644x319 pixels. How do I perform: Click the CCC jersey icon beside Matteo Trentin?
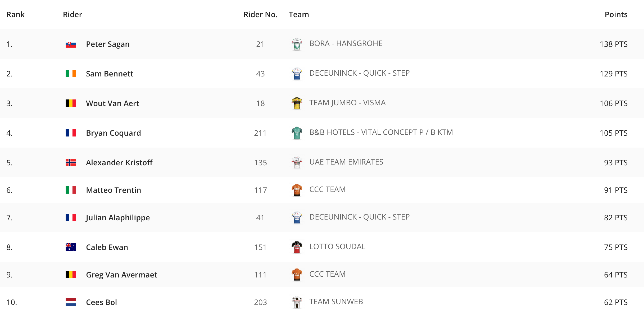[x=297, y=190]
